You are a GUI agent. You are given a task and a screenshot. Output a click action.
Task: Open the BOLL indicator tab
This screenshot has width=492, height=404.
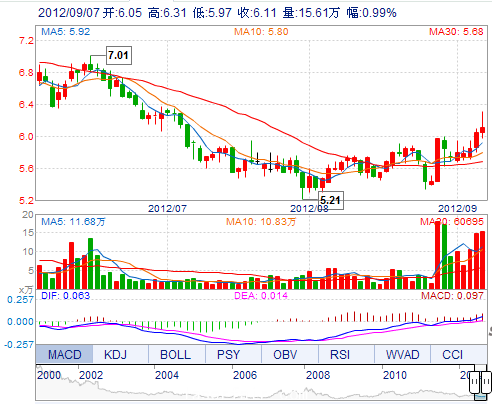pyautogui.click(x=176, y=354)
